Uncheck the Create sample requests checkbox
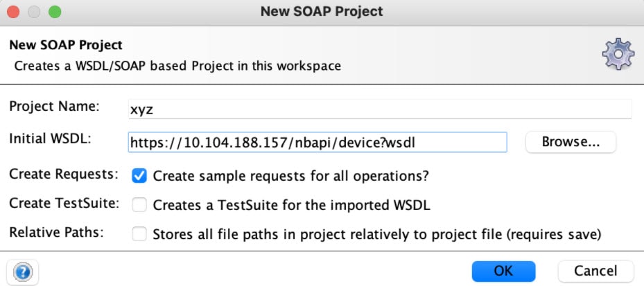This screenshot has height=286, width=644. 139,176
